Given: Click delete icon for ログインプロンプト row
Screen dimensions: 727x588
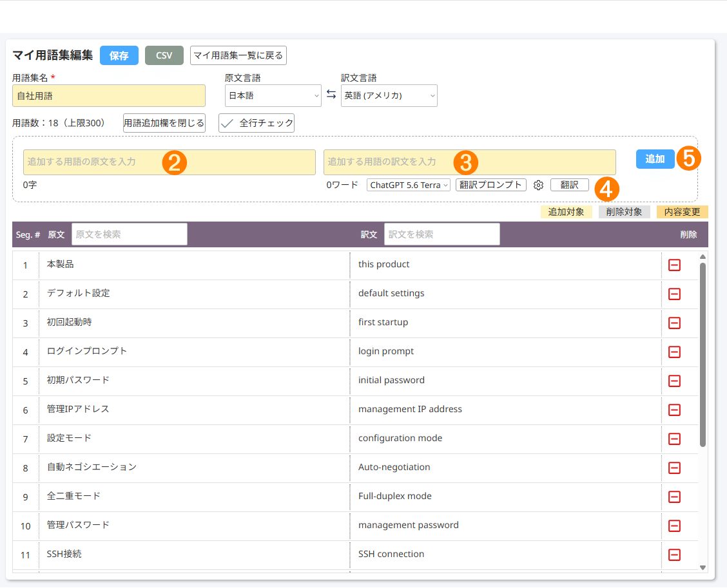Looking at the screenshot, I should coord(674,352).
